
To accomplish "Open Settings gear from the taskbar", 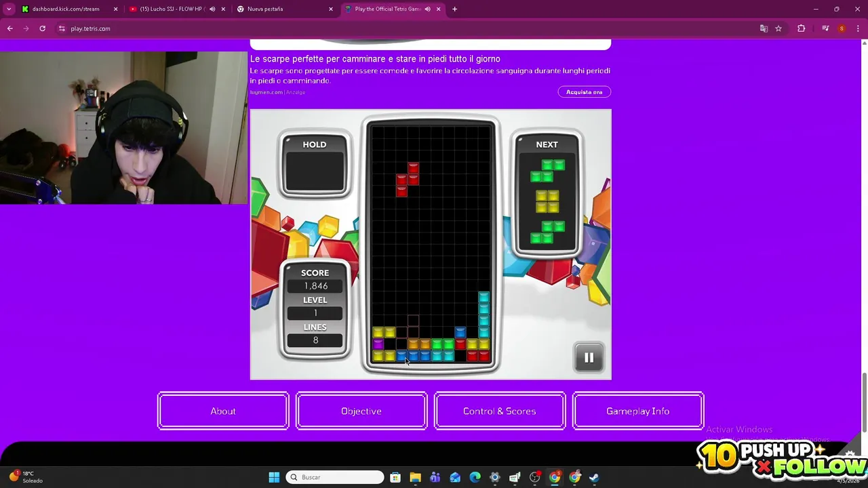I will point(494,477).
